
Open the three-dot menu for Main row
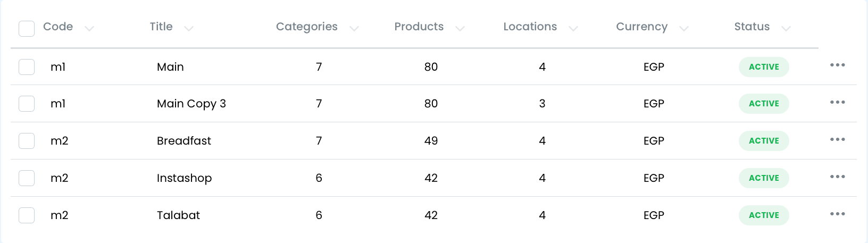point(837,65)
